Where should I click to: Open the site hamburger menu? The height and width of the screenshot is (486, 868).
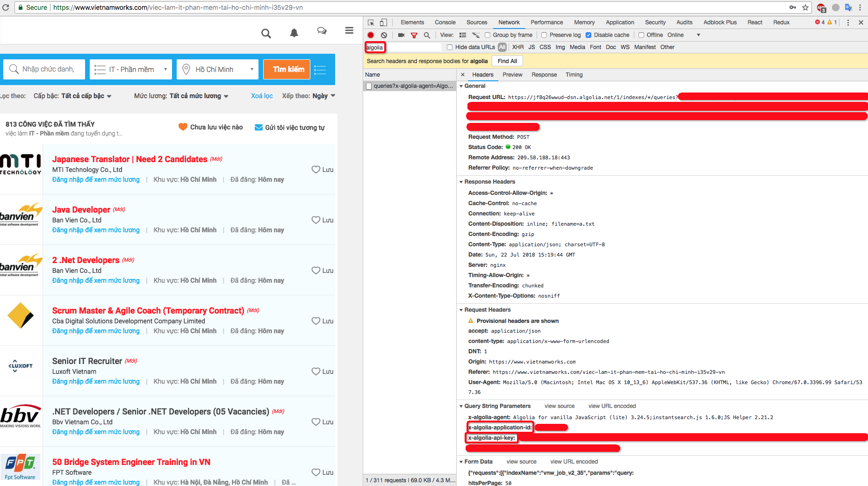(349, 30)
